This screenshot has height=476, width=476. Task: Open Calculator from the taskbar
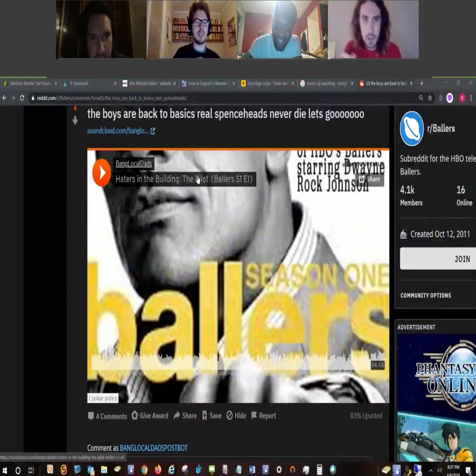coord(319,470)
